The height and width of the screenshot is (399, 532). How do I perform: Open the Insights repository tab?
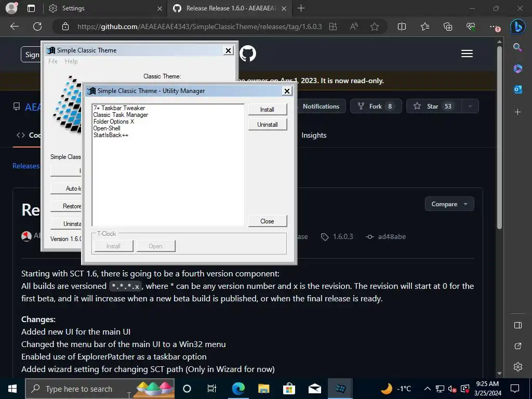[314, 135]
